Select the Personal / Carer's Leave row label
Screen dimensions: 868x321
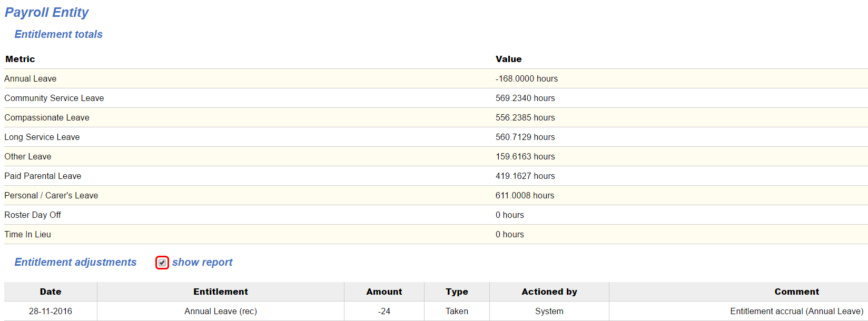[x=51, y=195]
